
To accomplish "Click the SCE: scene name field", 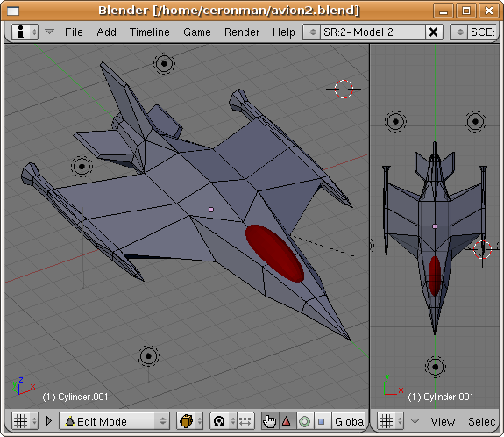I will coord(483,32).
